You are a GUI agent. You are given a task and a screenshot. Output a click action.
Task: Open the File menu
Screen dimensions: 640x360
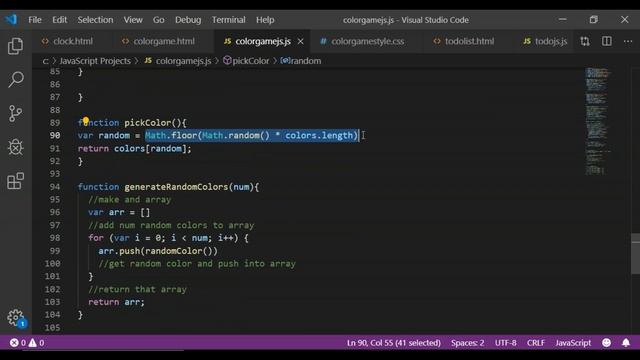35,20
